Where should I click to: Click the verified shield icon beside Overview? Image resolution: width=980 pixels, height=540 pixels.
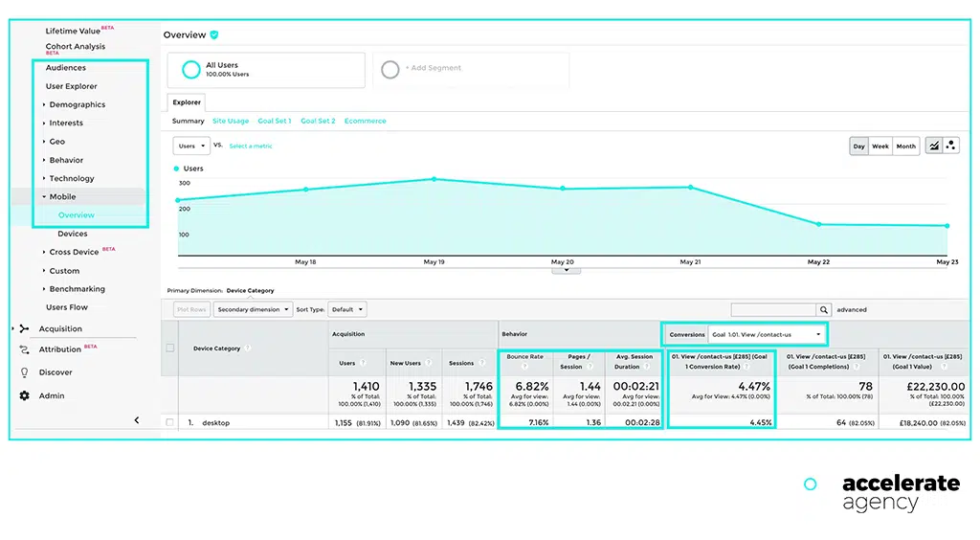click(214, 35)
